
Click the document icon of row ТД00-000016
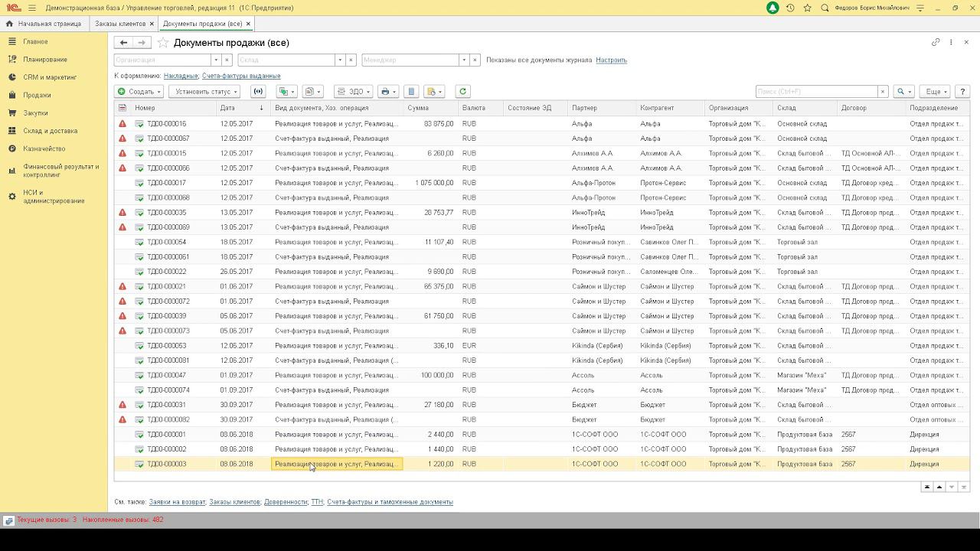[x=139, y=124]
